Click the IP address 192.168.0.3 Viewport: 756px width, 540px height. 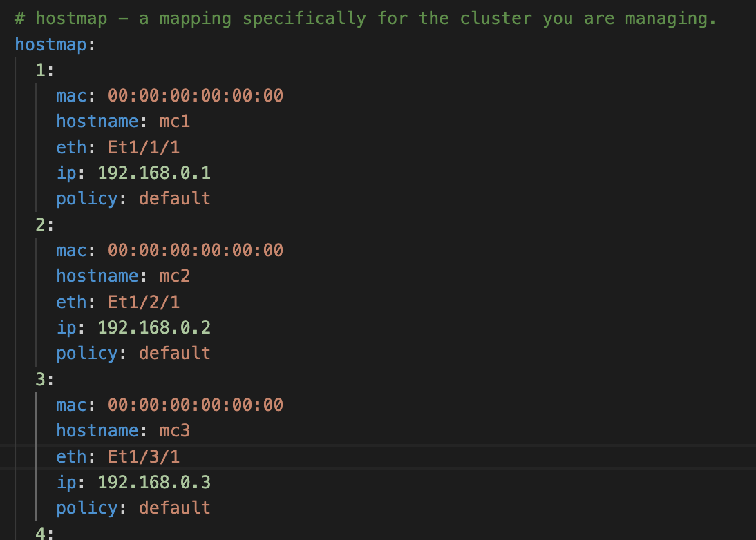pyautogui.click(x=154, y=482)
